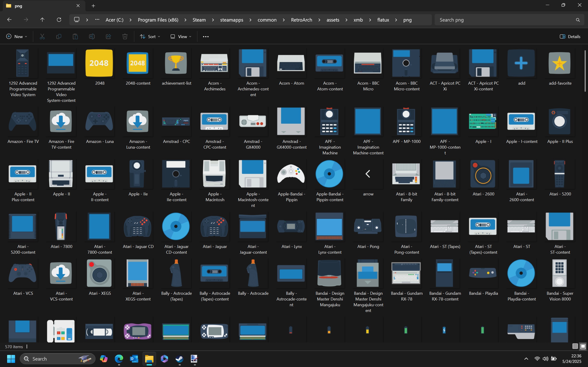Toggle the Details pane
The height and width of the screenshot is (367, 588).
(570, 37)
